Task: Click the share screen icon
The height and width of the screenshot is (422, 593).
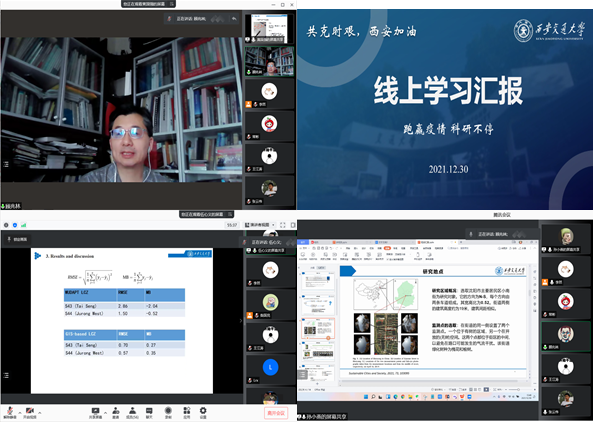Action: pyautogui.click(x=95, y=412)
